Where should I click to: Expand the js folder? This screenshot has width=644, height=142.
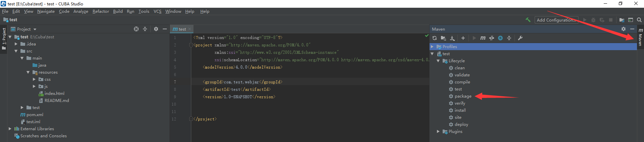[x=34, y=86]
